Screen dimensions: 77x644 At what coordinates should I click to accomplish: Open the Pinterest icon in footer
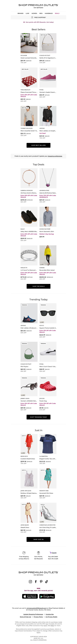click(x=41, y=582)
